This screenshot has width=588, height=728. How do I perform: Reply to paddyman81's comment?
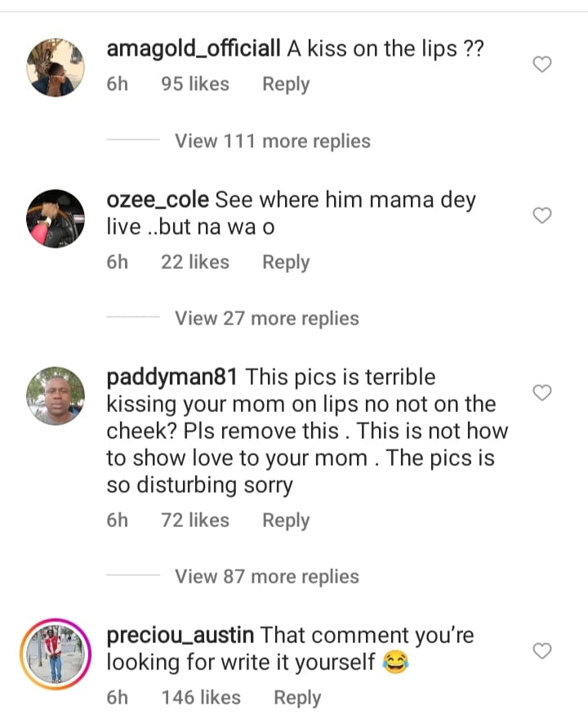(286, 520)
